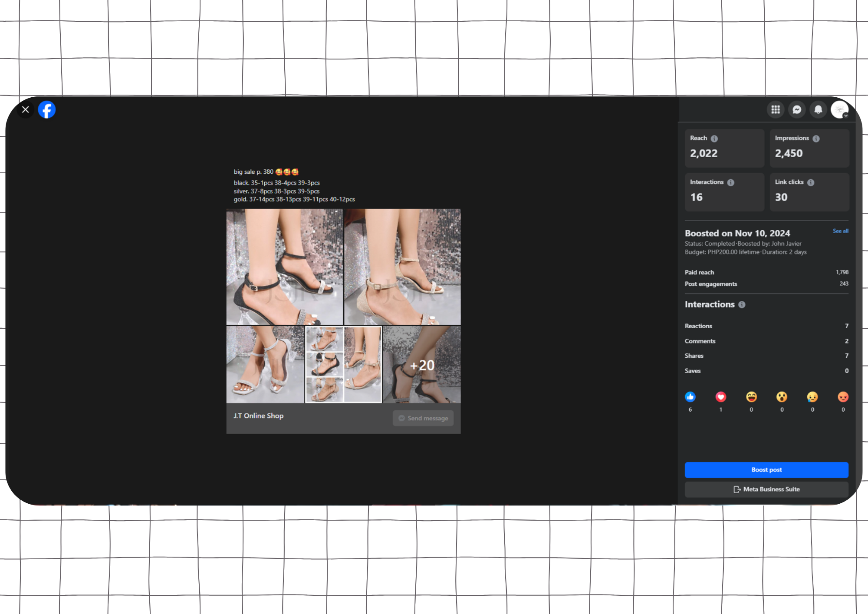
Task: Open the +20 more photos thumbnail
Action: [421, 365]
